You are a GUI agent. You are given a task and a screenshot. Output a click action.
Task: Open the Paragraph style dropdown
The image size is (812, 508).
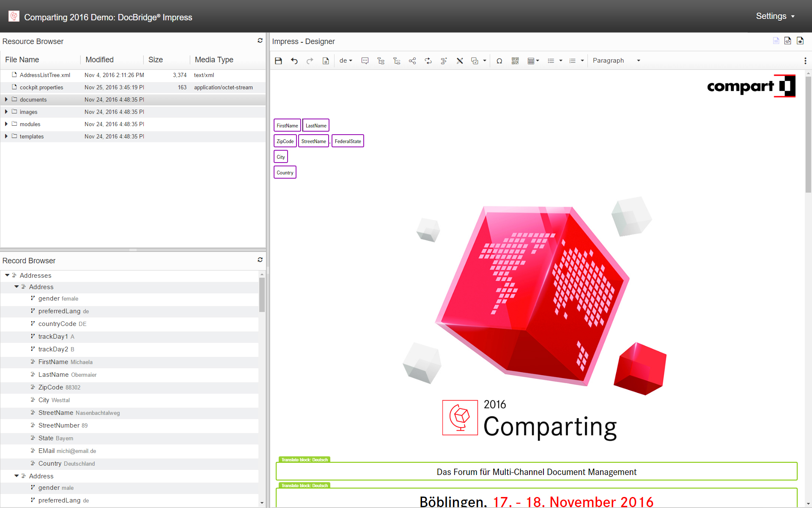615,61
